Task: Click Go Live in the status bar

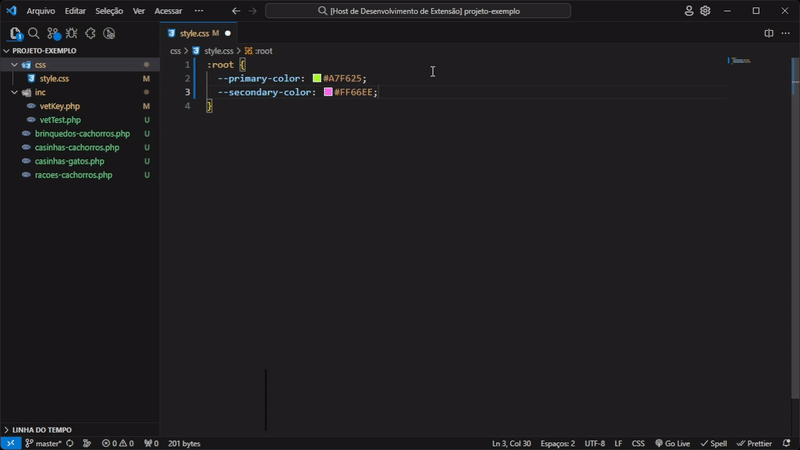Action: pos(672,443)
